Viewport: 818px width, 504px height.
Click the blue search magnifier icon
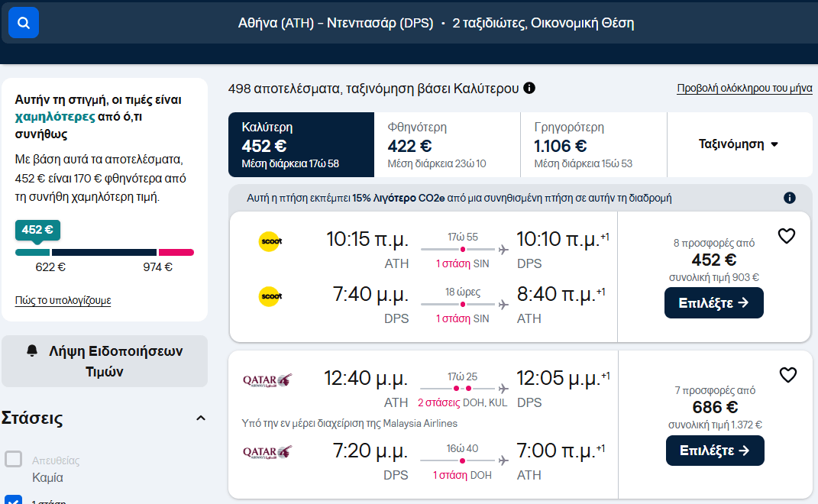(24, 23)
